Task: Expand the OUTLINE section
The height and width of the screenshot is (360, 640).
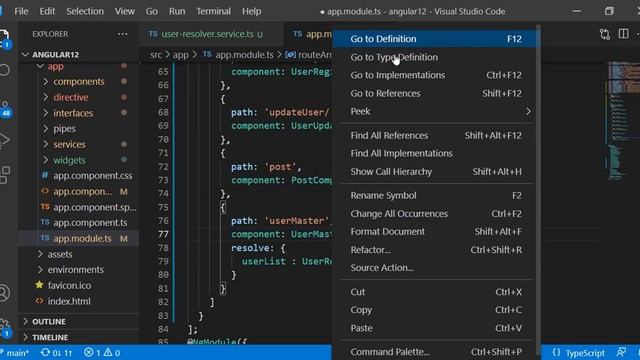Action: [79, 322]
